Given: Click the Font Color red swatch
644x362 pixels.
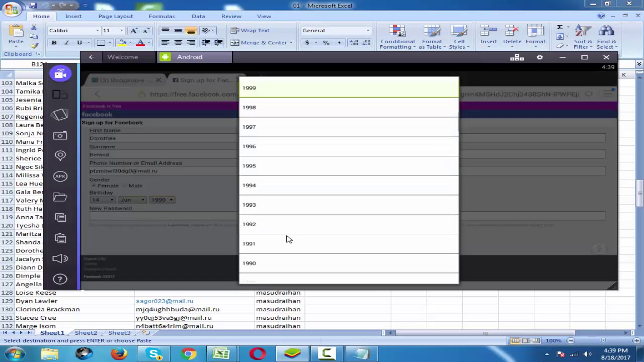Looking at the screenshot, I should tap(140, 43).
